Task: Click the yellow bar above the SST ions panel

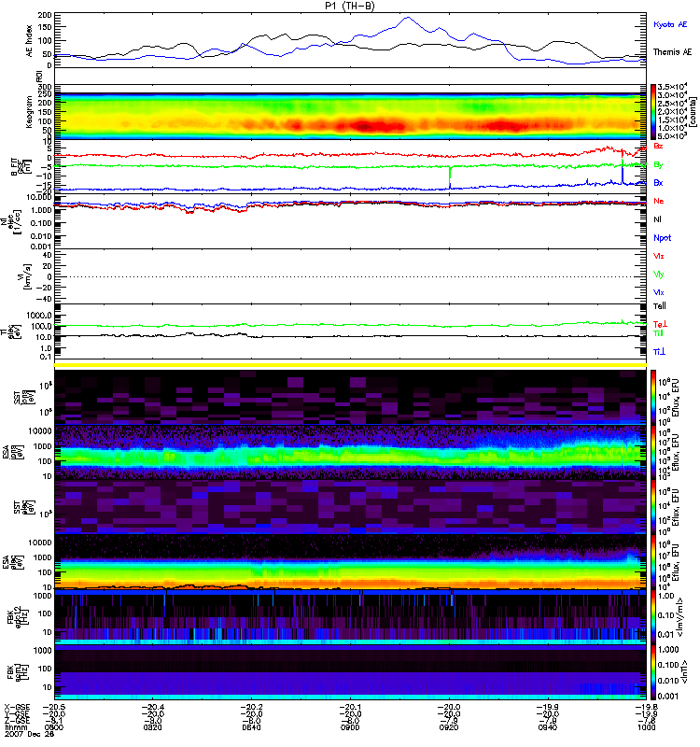Action: tap(351, 365)
